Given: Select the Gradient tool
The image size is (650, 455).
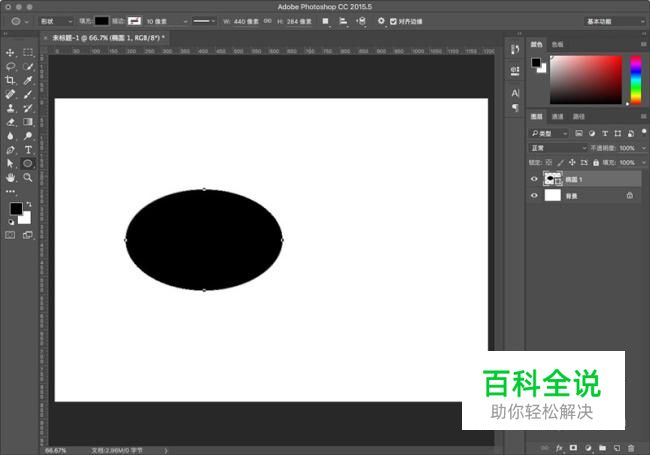Looking at the screenshot, I should (x=28, y=122).
